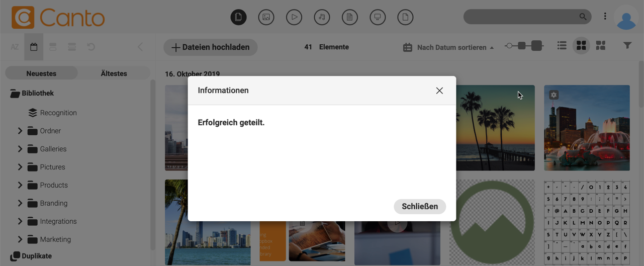Screen dimensions: 644x266
Task: Click the search magnifier icon
Action: [583, 17]
